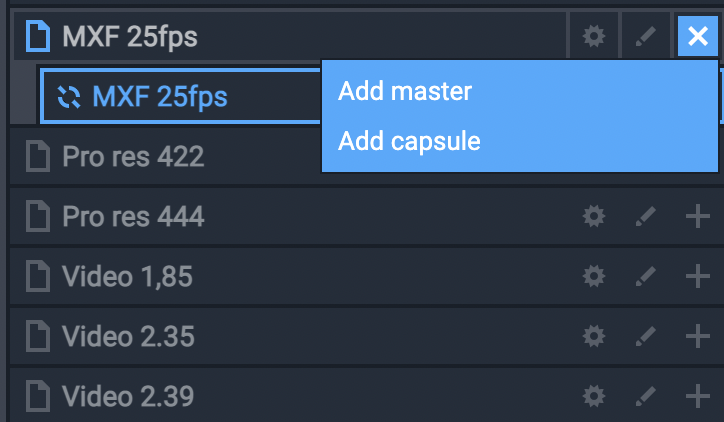
Task: Open settings gear for Video 1,85
Action: pos(594,276)
